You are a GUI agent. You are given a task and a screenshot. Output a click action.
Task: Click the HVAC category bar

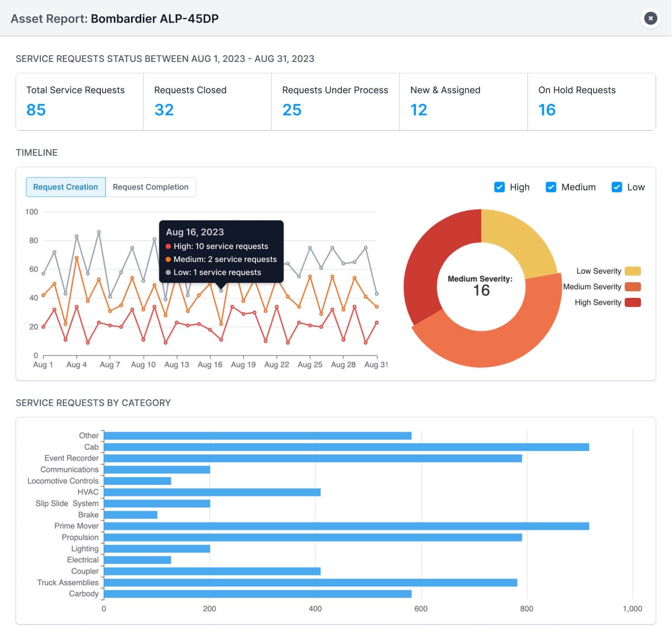tap(212, 492)
